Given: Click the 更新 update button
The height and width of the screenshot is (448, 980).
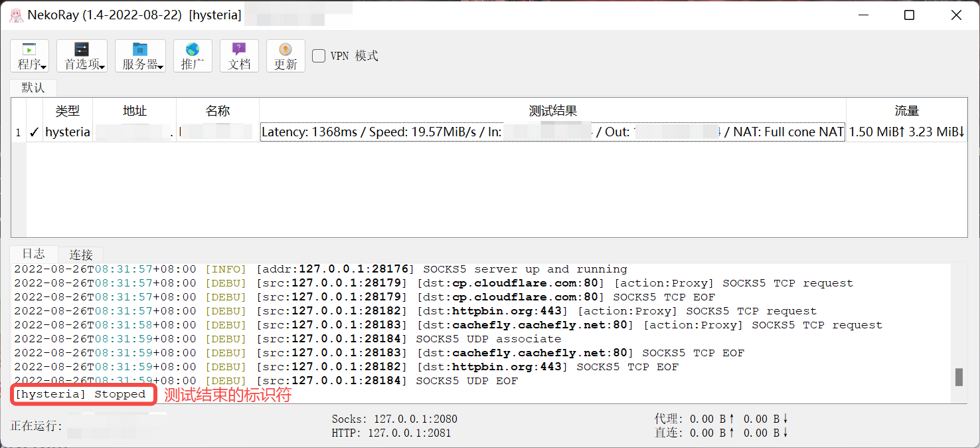Looking at the screenshot, I should (x=286, y=56).
